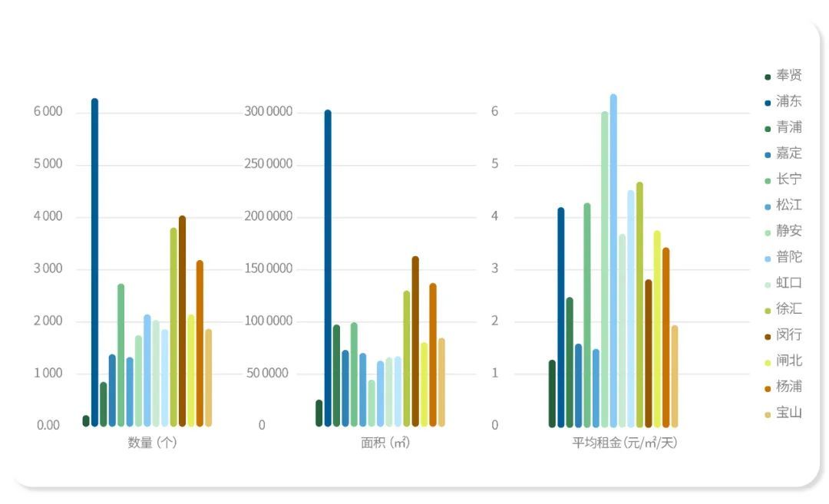Click the 平均租金 (元/㎡/天) axis label
Viewport: 829px width, 504px height.
pyautogui.click(x=624, y=443)
